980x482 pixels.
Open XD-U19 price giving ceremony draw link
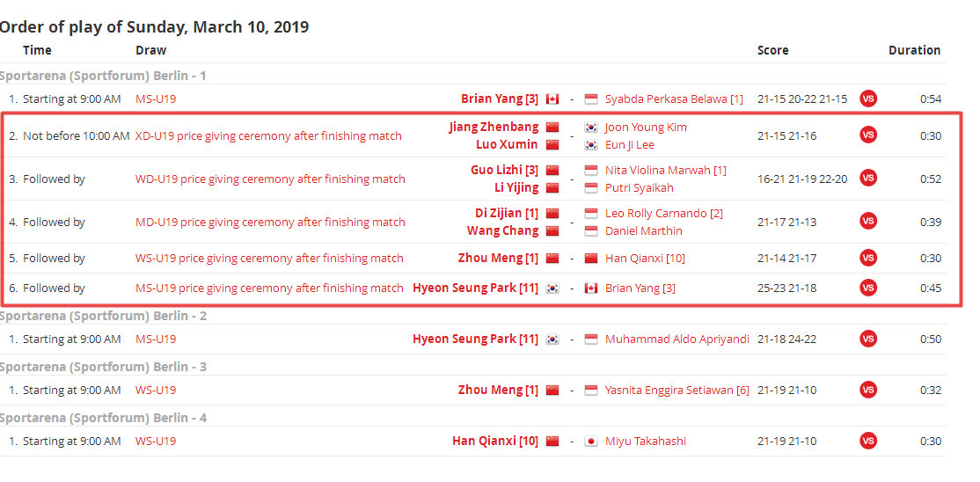coord(268,135)
